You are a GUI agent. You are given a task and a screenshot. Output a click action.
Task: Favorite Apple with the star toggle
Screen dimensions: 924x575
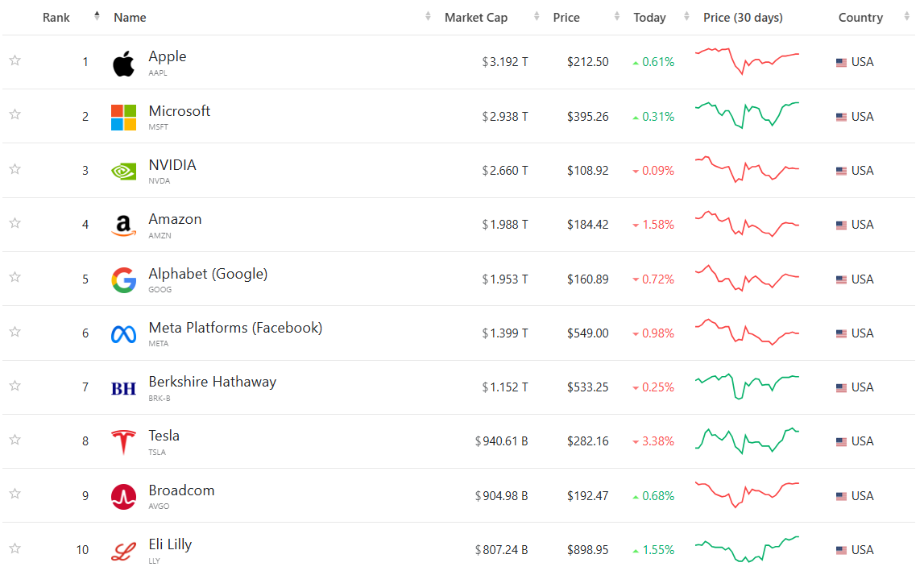pyautogui.click(x=15, y=60)
